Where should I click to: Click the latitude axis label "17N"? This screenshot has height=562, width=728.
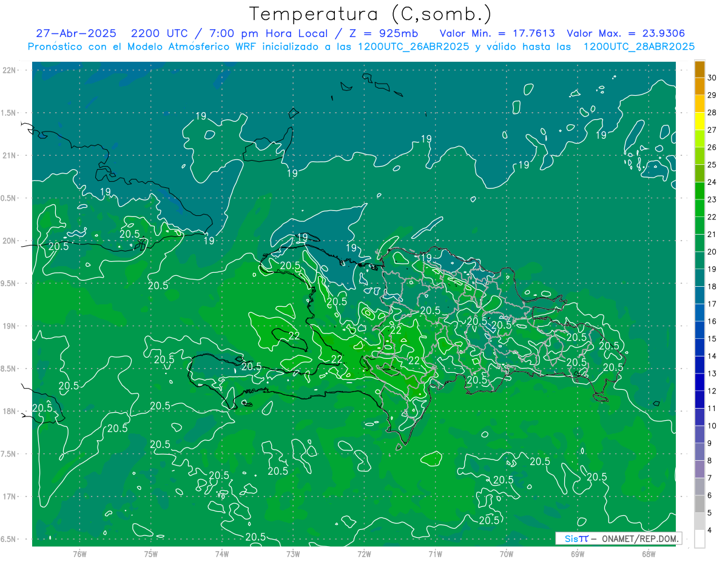[10, 497]
